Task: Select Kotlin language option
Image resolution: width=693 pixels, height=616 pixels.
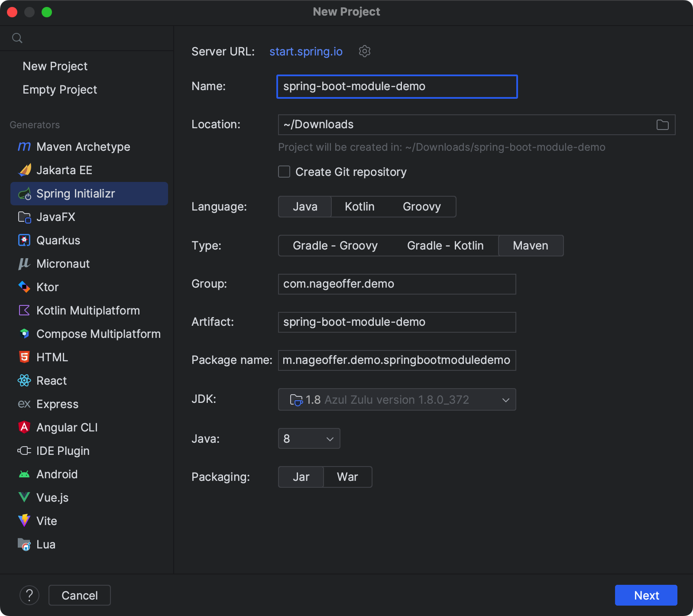Action: click(359, 207)
